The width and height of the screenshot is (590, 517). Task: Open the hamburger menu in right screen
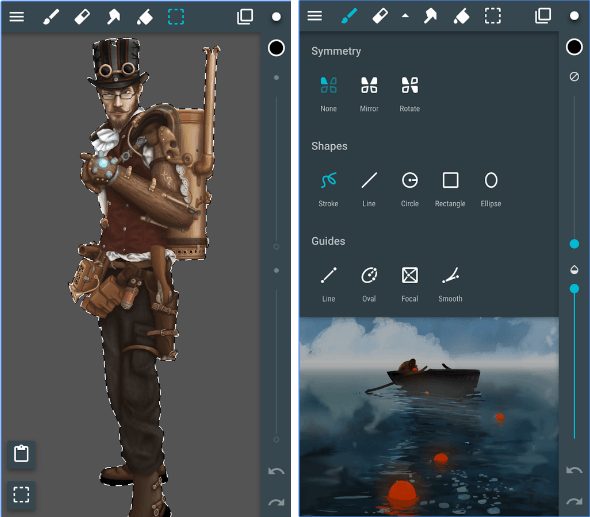pos(315,16)
